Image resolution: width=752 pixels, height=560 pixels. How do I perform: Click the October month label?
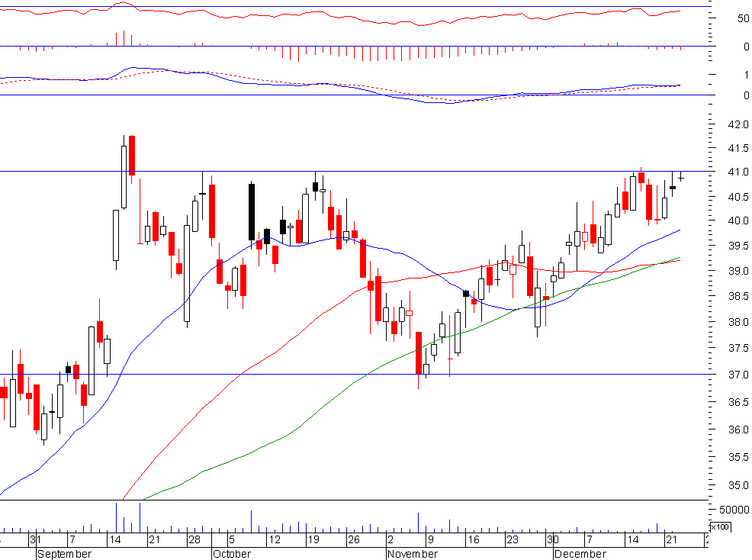pos(232,554)
